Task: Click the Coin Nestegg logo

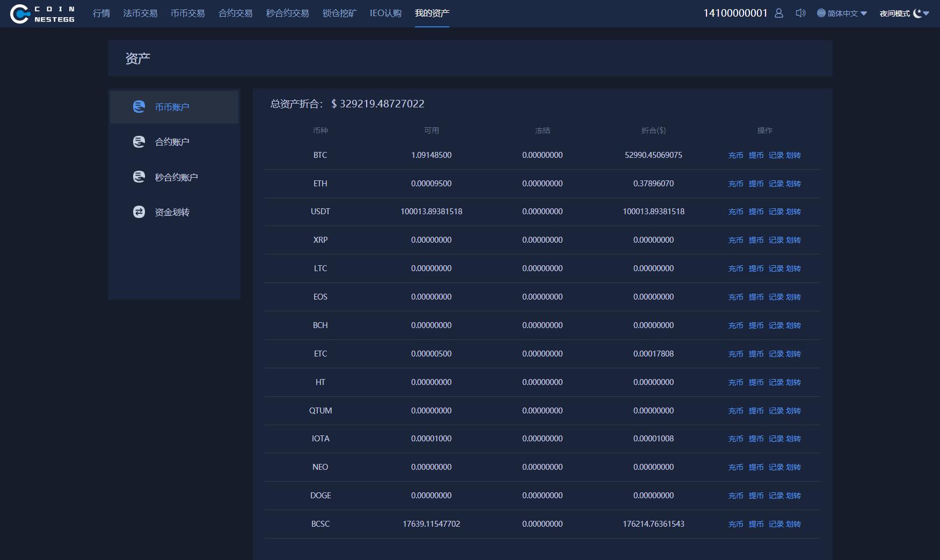Action: (x=42, y=14)
